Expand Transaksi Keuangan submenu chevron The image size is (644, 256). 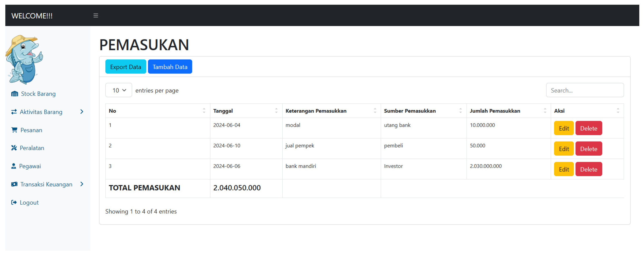click(x=82, y=184)
